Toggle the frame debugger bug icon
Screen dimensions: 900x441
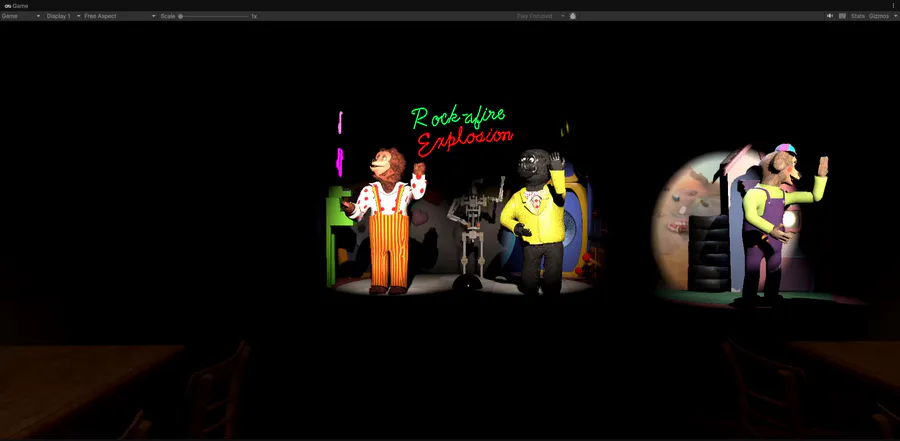click(573, 16)
